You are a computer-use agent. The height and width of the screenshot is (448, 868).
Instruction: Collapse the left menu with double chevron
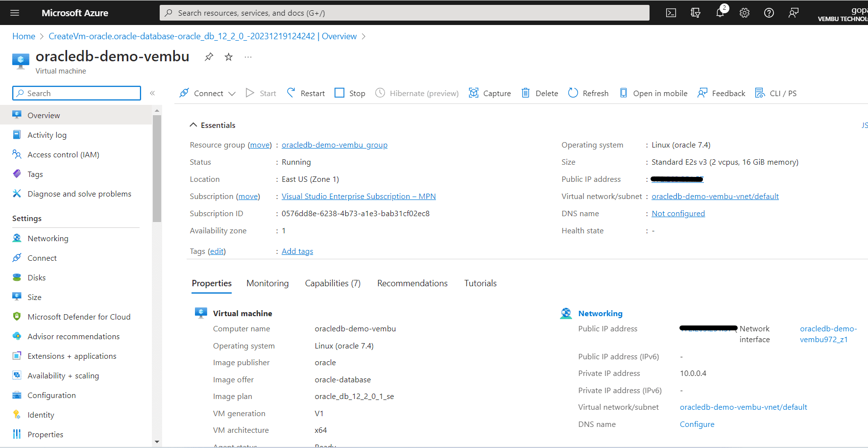click(x=152, y=93)
